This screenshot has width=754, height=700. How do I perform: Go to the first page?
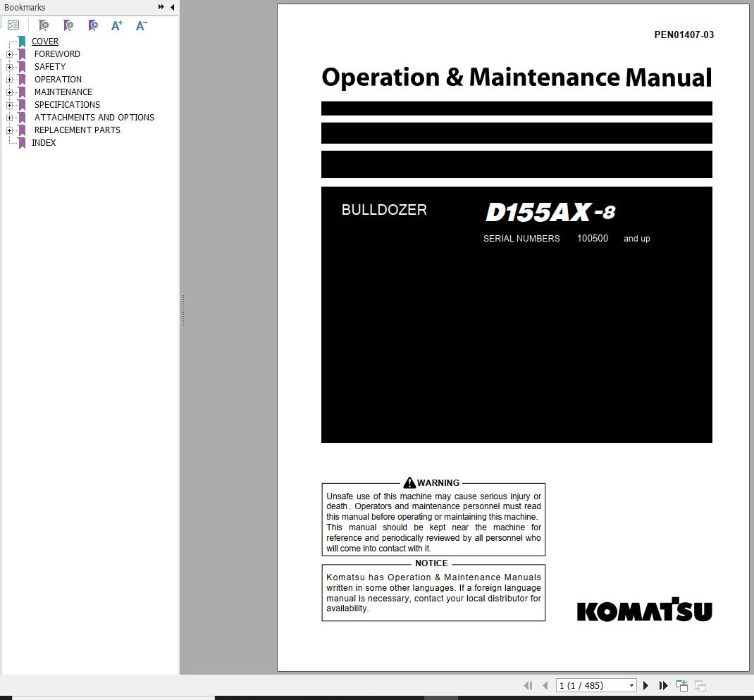(x=528, y=685)
